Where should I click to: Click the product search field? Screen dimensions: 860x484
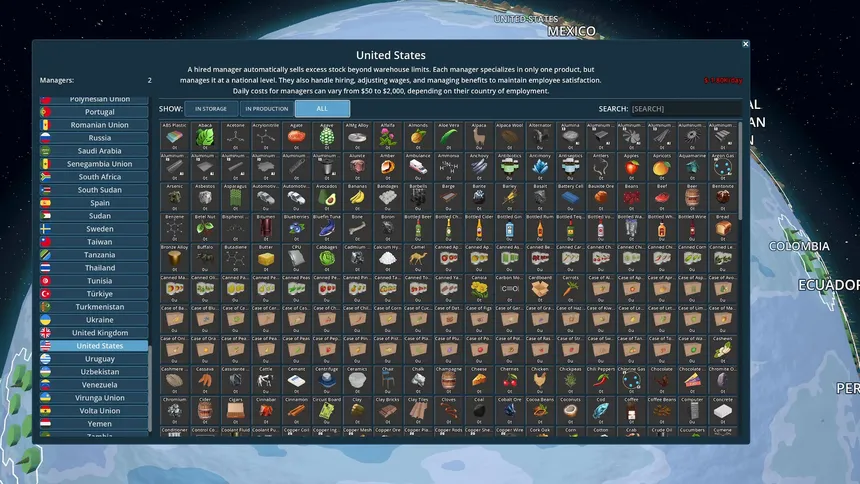coord(685,108)
